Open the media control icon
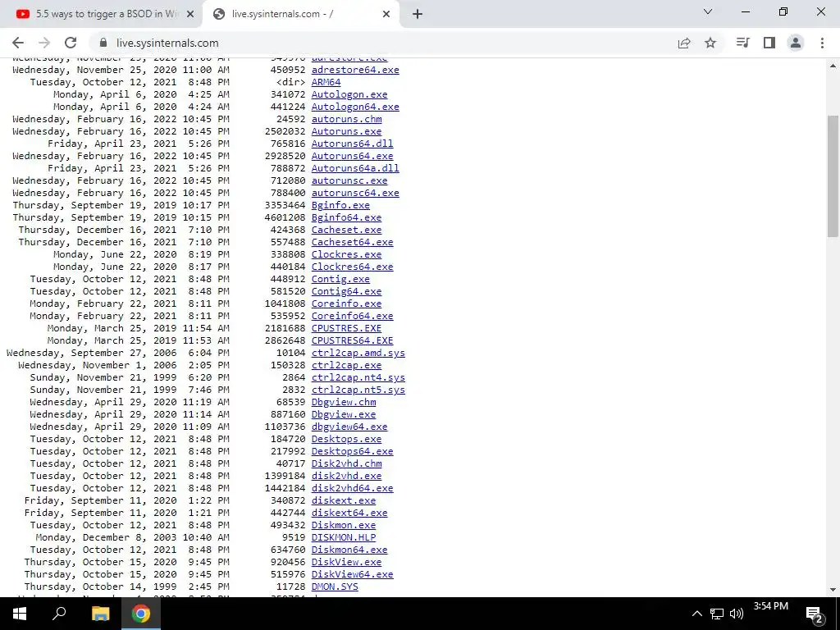 click(x=742, y=43)
